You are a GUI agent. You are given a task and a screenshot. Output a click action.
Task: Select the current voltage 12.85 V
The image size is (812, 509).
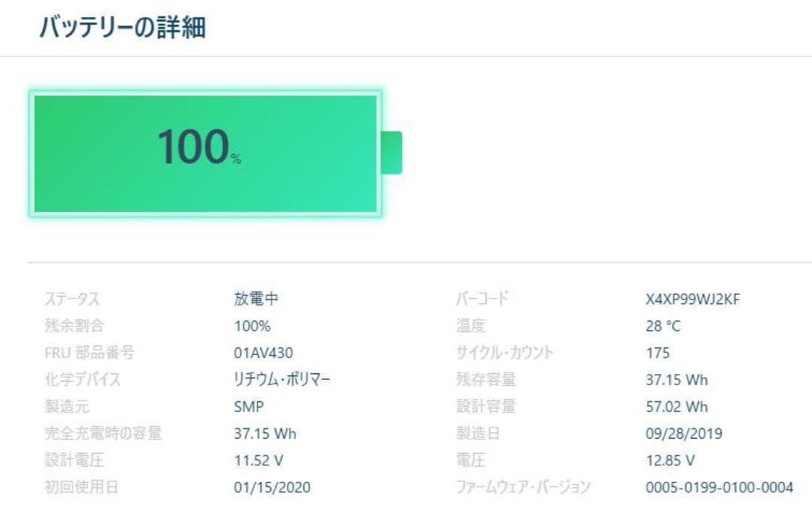click(670, 460)
